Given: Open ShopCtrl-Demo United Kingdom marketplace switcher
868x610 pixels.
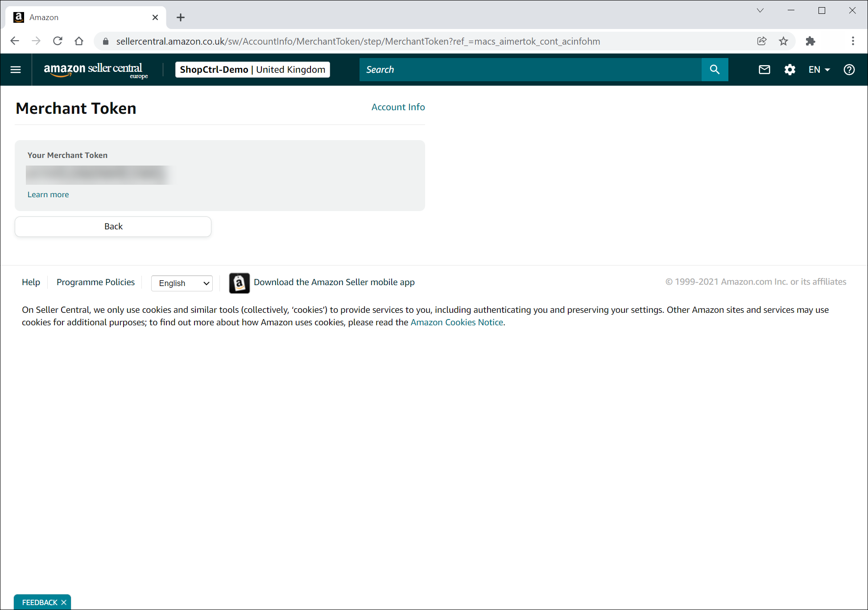Looking at the screenshot, I should pyautogui.click(x=252, y=70).
